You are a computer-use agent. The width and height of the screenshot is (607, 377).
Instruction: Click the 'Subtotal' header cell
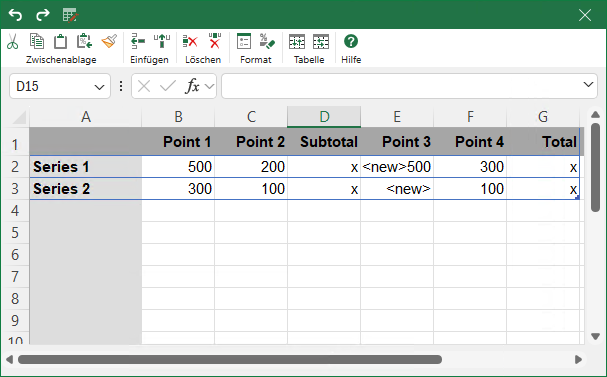(x=324, y=142)
